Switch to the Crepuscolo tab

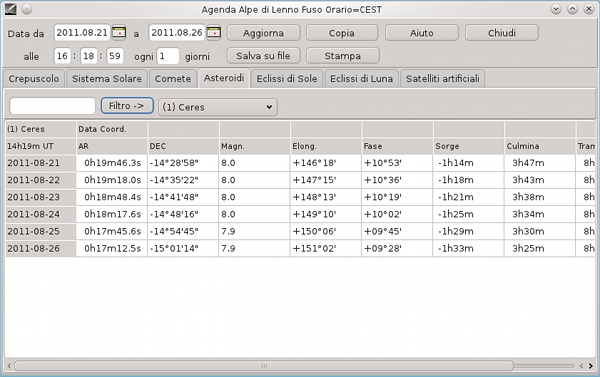click(x=34, y=78)
